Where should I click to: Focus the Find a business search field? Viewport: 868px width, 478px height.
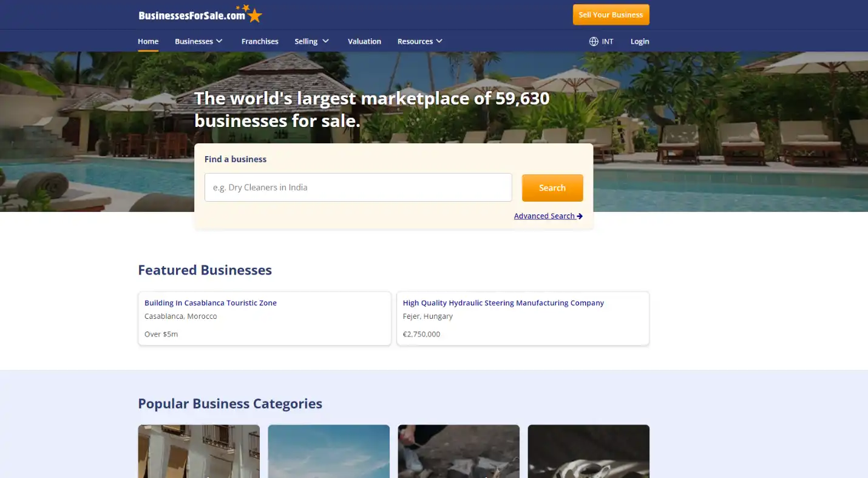pos(358,188)
